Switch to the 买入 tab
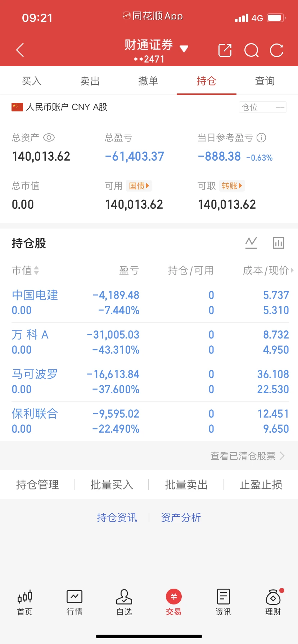 click(x=32, y=81)
